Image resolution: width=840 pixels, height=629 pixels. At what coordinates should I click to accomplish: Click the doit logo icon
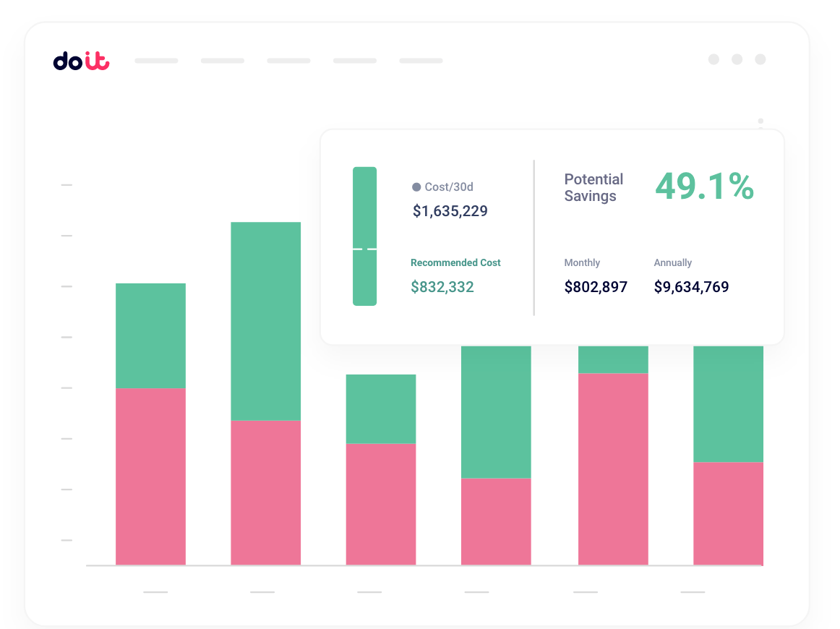(82, 61)
